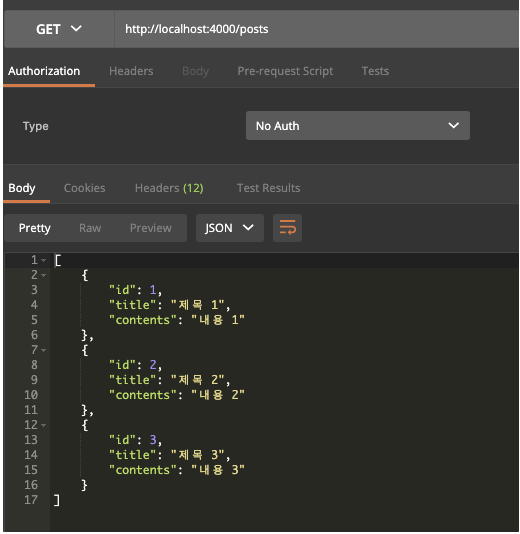Switch response view to Raw

[90, 228]
